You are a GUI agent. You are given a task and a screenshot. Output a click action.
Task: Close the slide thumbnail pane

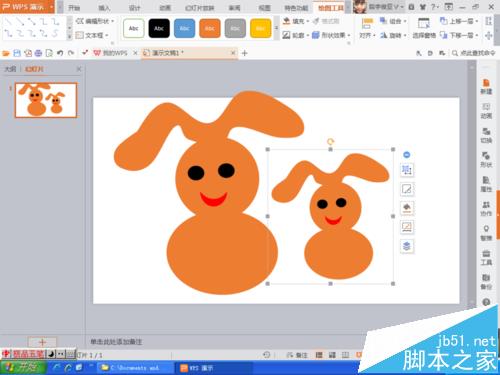click(x=79, y=69)
